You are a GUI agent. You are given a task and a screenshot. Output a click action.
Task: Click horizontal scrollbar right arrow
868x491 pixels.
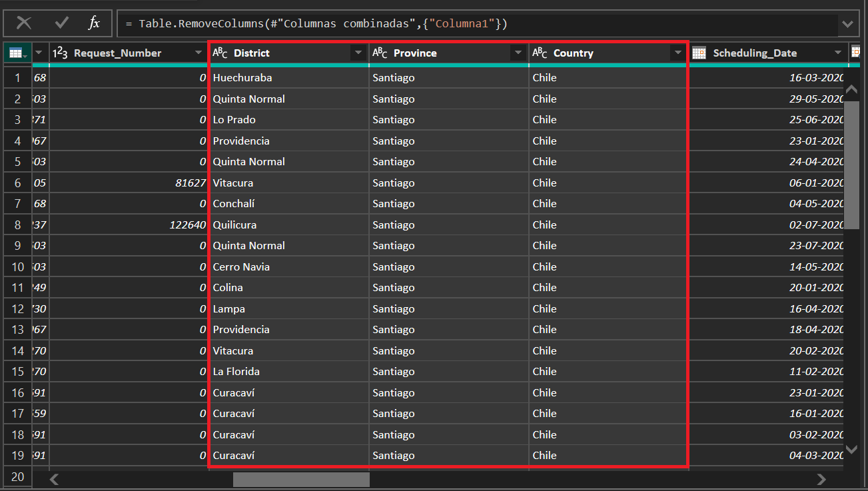tap(821, 479)
